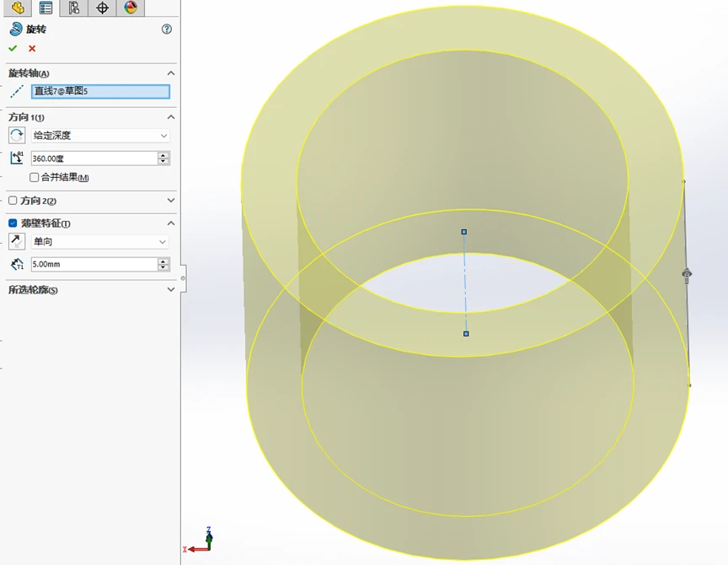Decrease wall thickness with down arrow
The image size is (728, 565).
(x=163, y=267)
